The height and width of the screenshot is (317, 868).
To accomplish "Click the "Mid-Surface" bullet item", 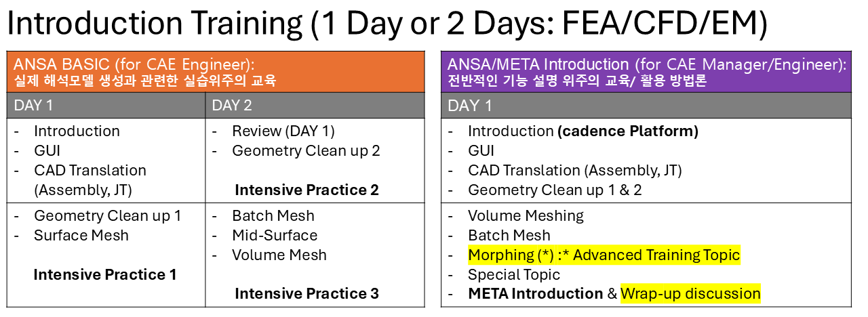I will [x=275, y=236].
